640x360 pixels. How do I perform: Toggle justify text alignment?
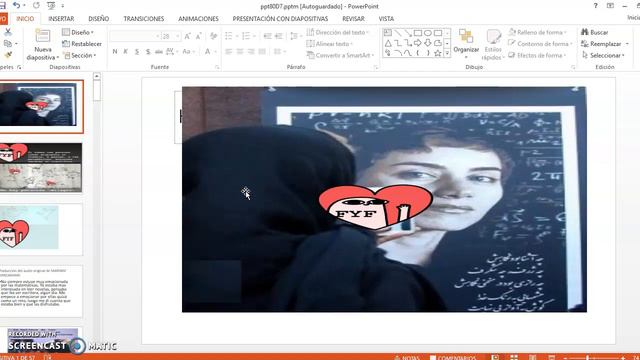point(262,51)
